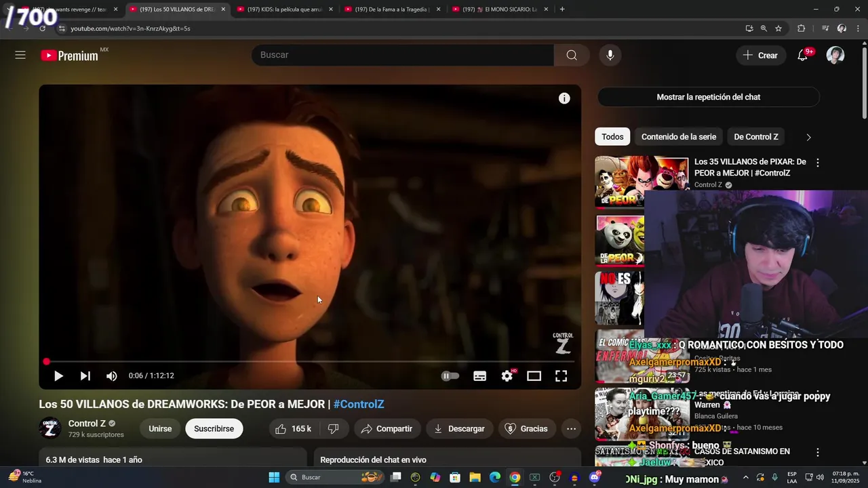The width and height of the screenshot is (868, 488).
Task: Enter full screen mode
Action: 561,375
